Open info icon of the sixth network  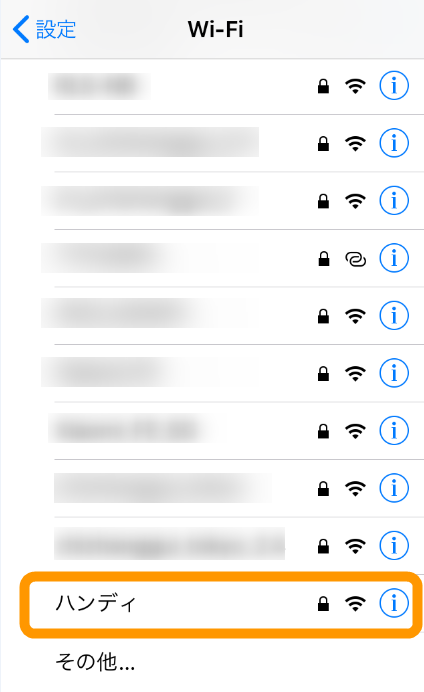point(394,373)
